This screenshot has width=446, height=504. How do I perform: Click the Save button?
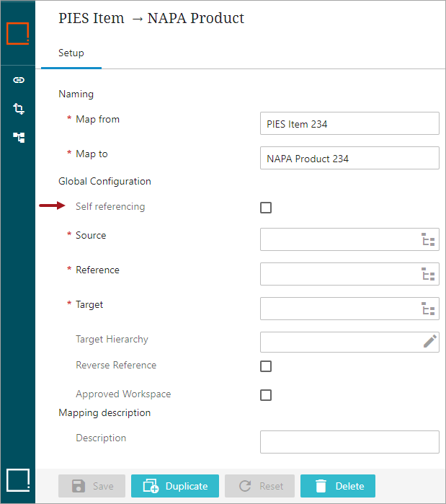click(92, 486)
